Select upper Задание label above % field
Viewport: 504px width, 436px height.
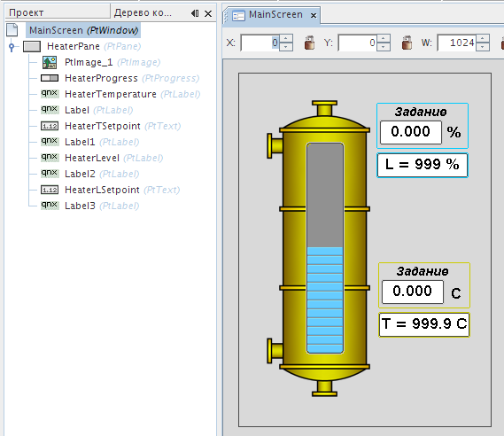click(x=421, y=112)
